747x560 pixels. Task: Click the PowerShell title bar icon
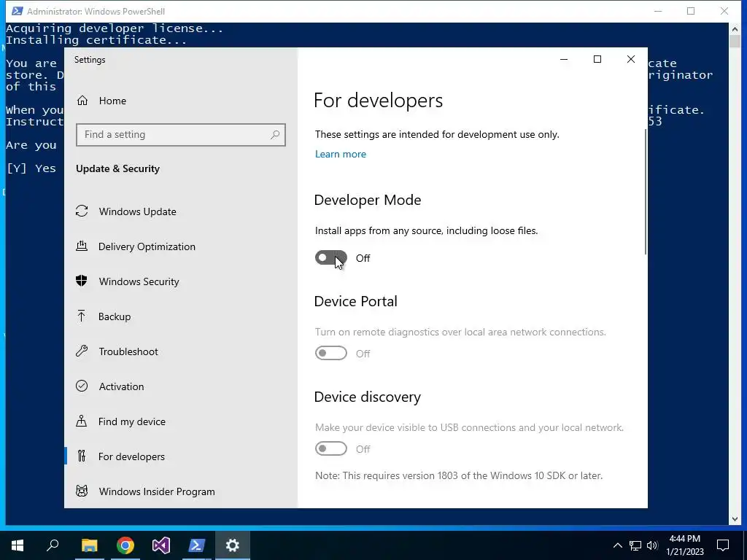click(x=18, y=11)
